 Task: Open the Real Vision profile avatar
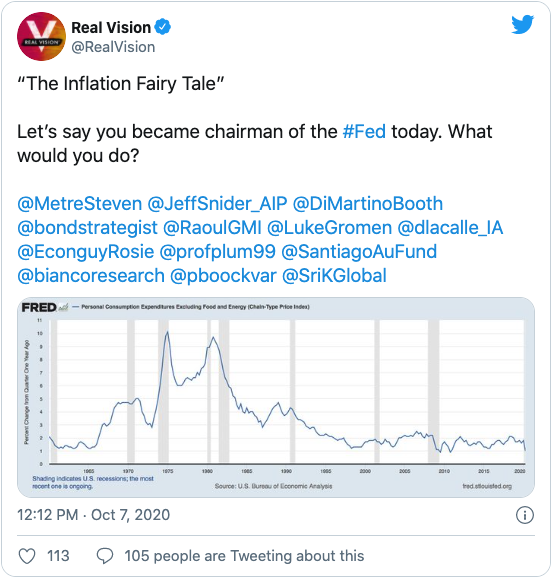41,37
